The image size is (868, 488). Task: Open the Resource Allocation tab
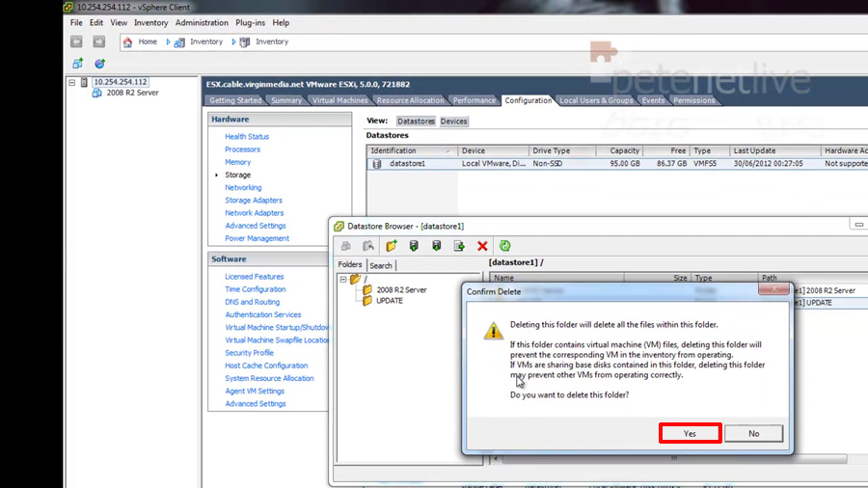[x=410, y=100]
